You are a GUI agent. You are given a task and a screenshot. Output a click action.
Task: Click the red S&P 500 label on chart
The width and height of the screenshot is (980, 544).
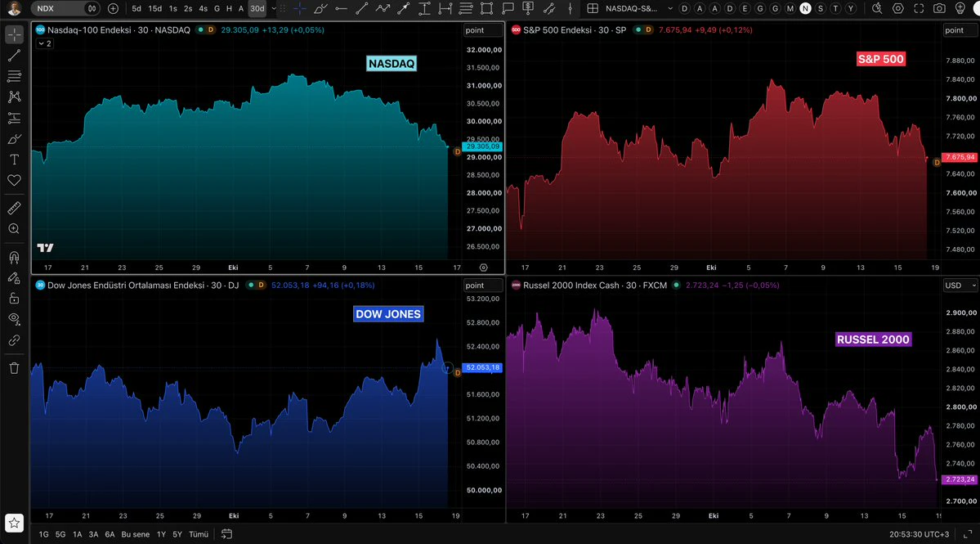(880, 60)
